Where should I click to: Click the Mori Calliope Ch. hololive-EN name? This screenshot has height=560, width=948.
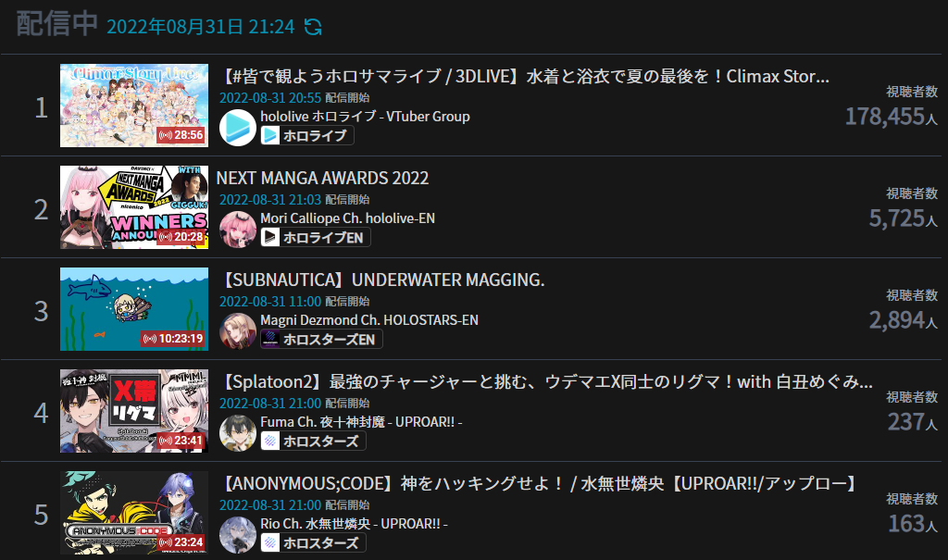[348, 218]
